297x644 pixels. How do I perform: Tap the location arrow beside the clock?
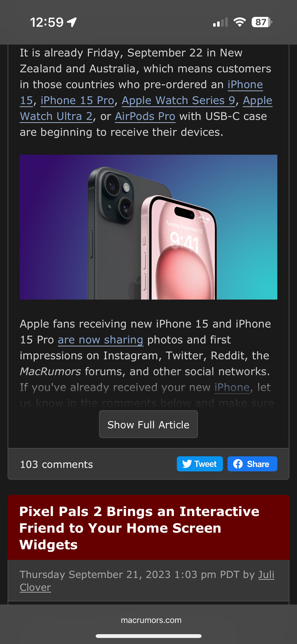point(72,22)
